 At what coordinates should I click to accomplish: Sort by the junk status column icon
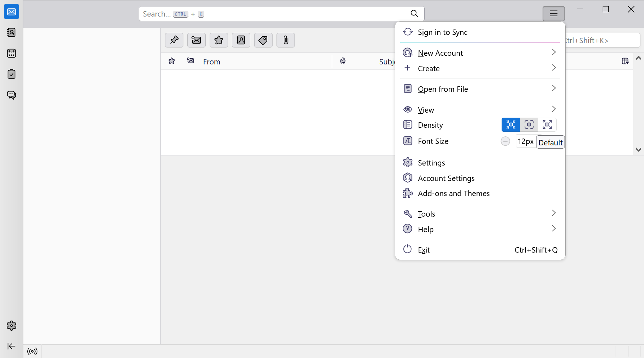(x=343, y=61)
